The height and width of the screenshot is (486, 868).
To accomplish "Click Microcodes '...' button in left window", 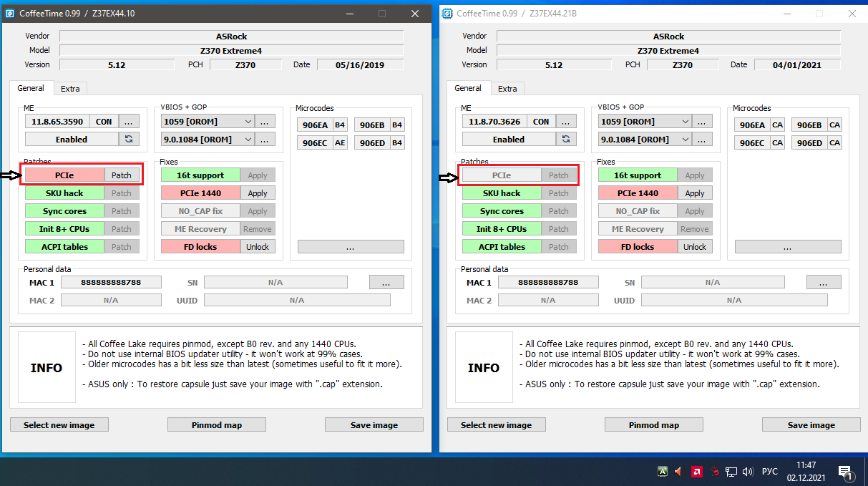I will click(x=351, y=247).
